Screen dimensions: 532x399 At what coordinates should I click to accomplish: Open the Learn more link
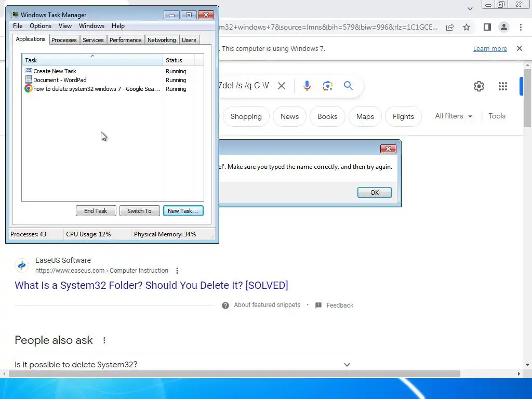click(490, 48)
